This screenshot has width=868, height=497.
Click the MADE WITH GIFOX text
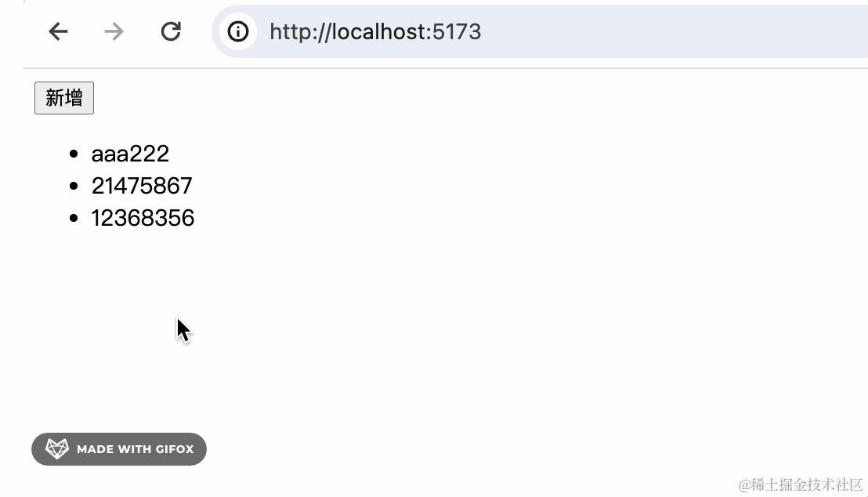point(135,449)
